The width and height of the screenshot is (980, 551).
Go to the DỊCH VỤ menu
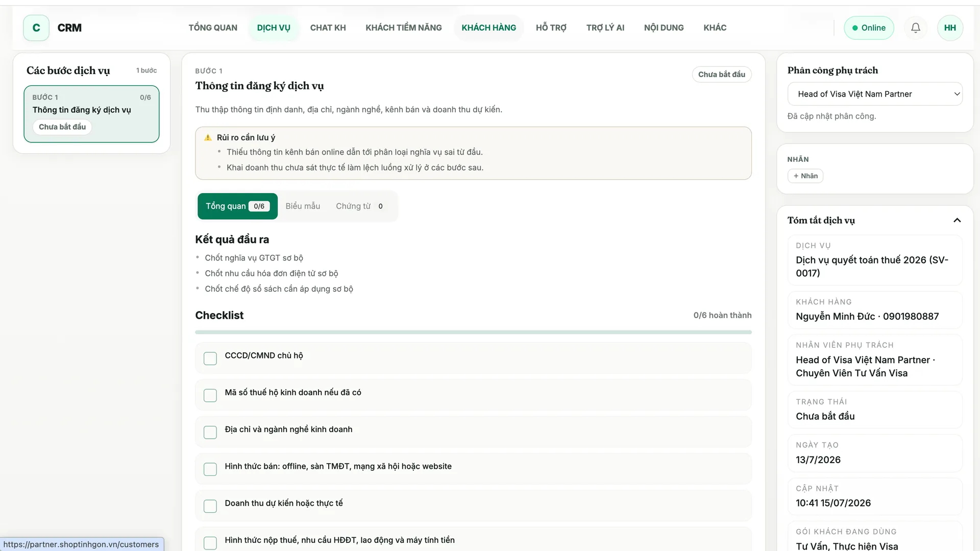(274, 28)
